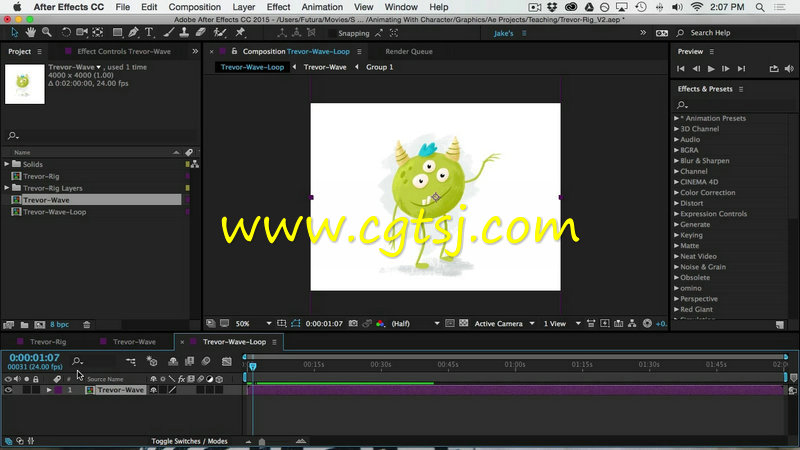The height and width of the screenshot is (450, 800).
Task: Click the Effects & Presets search field
Action: coord(730,105)
